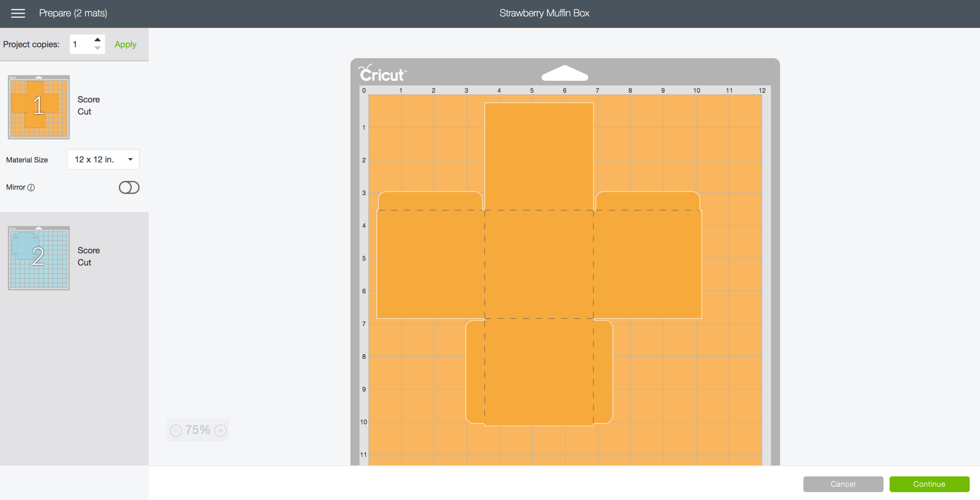Image resolution: width=980 pixels, height=500 pixels.
Task: Increase project copies with up arrow
Action: click(97, 39)
